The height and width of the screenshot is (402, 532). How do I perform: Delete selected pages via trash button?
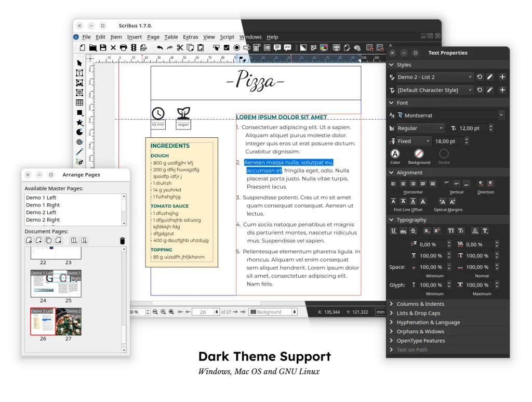122,240
